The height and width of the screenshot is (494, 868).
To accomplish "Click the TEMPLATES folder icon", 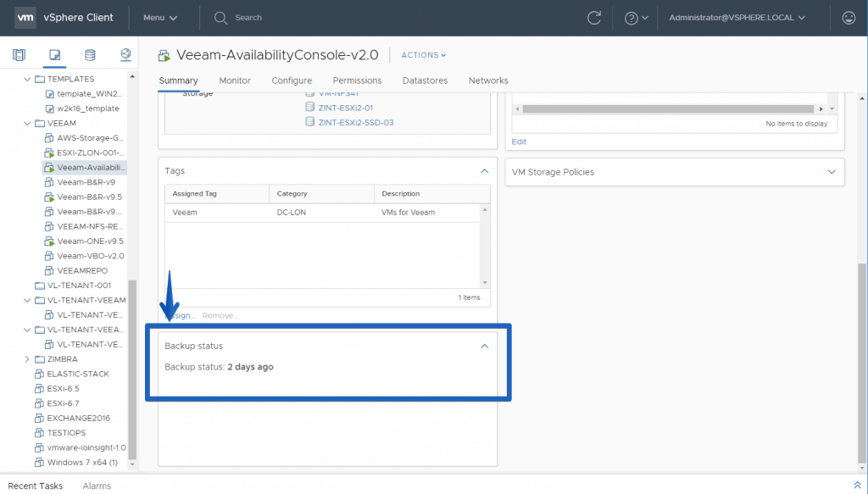I will click(x=39, y=79).
